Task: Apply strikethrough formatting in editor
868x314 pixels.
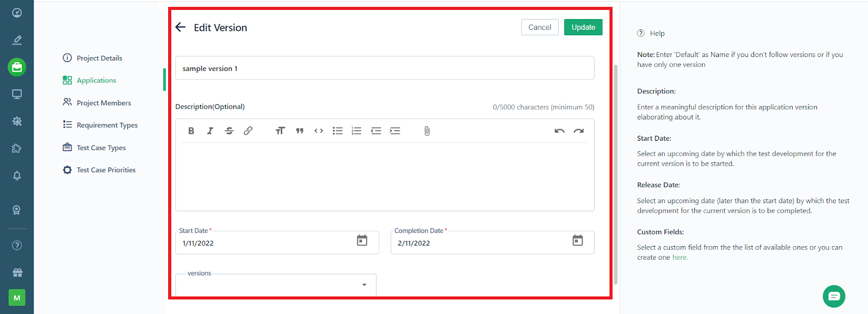Action: (229, 131)
